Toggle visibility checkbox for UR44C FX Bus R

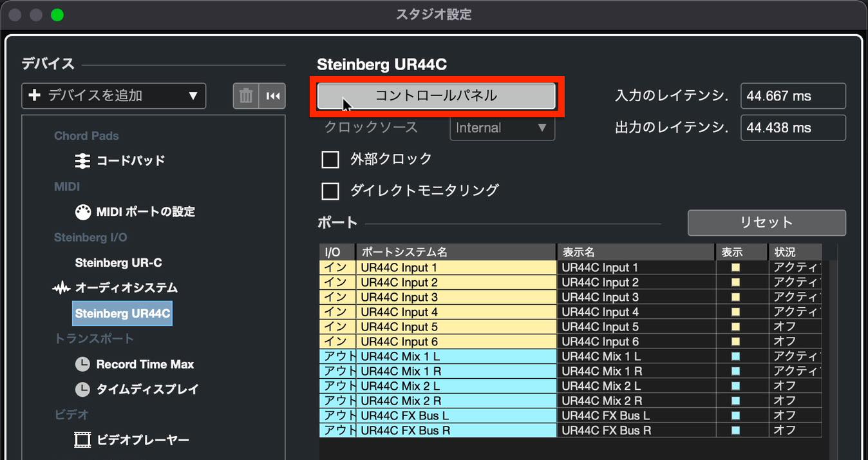(735, 430)
